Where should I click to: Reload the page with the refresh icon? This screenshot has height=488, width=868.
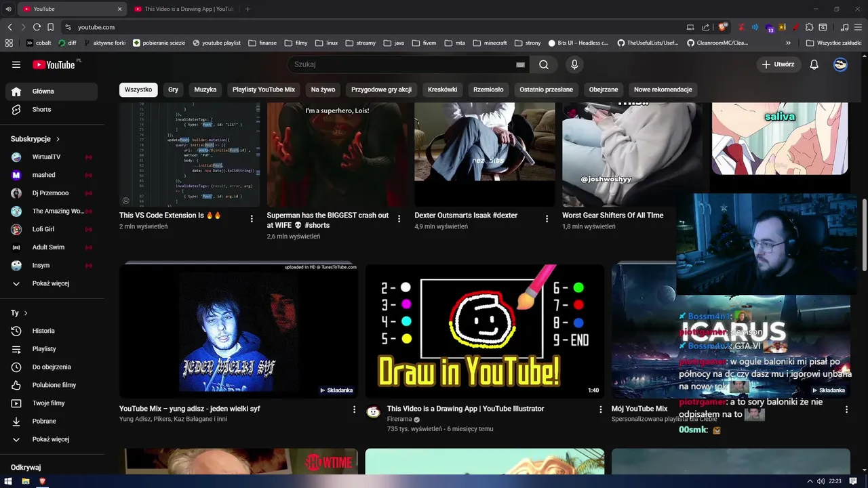[37, 27]
